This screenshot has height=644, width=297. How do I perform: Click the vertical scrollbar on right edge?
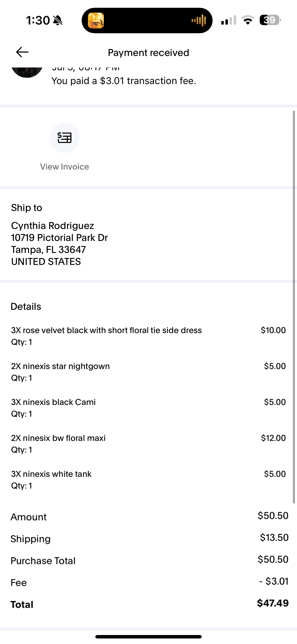[294, 307]
